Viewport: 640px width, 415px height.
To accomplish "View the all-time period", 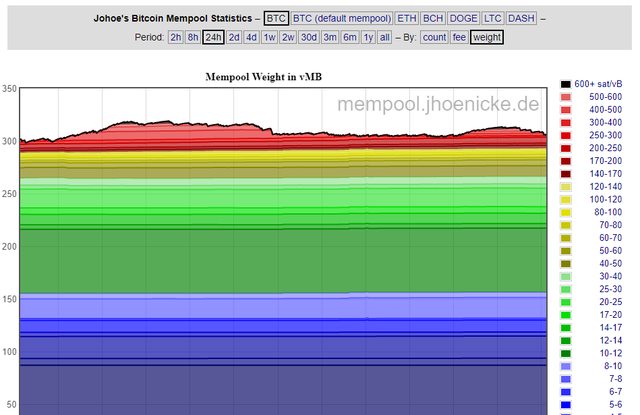I will coord(385,37).
